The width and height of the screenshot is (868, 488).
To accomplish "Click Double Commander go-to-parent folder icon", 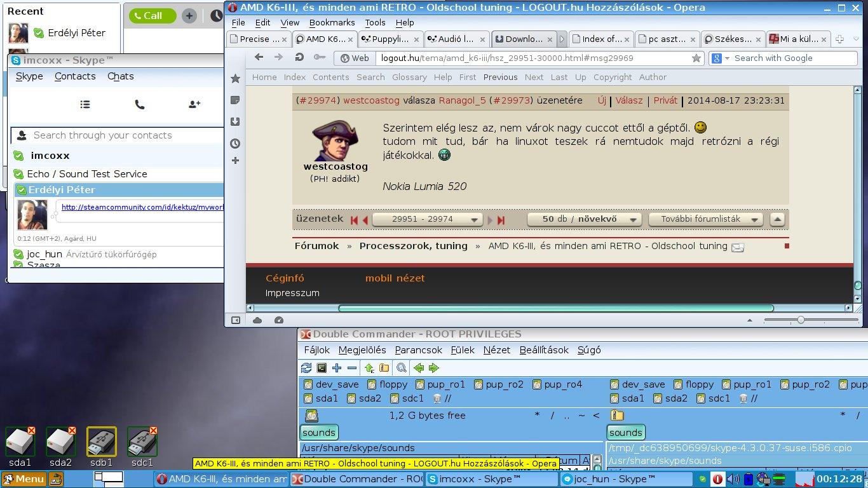I will (369, 368).
